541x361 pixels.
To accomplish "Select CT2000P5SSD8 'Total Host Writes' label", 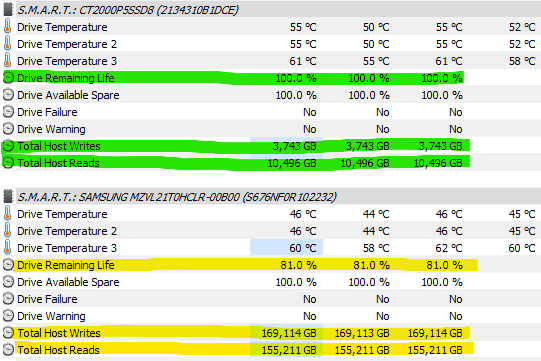I will 59,146.
